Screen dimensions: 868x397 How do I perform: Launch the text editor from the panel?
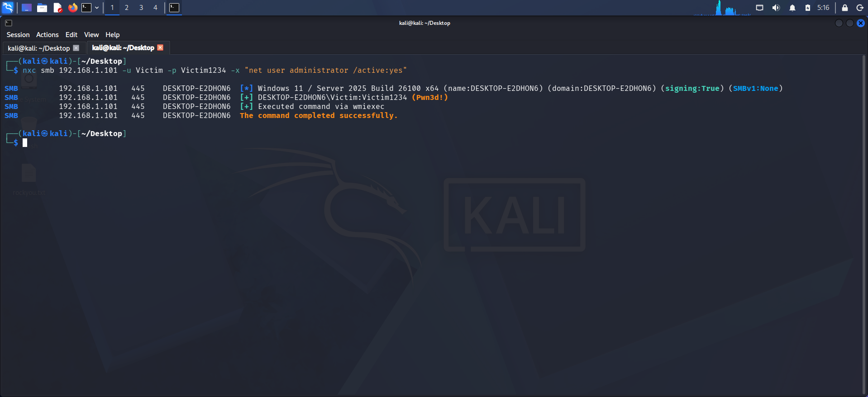coord(57,8)
